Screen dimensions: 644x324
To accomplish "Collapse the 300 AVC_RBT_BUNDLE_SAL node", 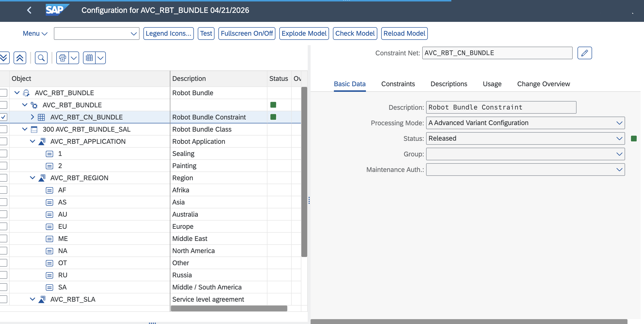I will [x=25, y=129].
